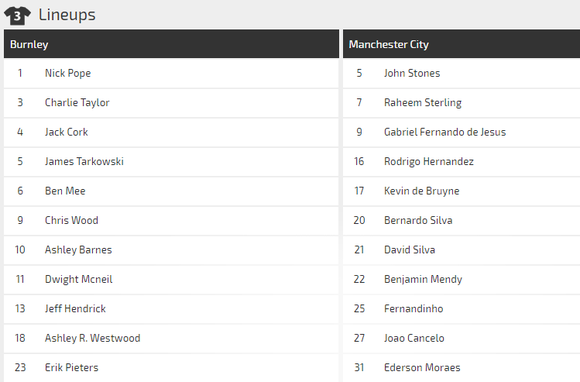The width and height of the screenshot is (580, 382).
Task: Select Charlie Taylor in Burnley lineup
Action: point(77,102)
